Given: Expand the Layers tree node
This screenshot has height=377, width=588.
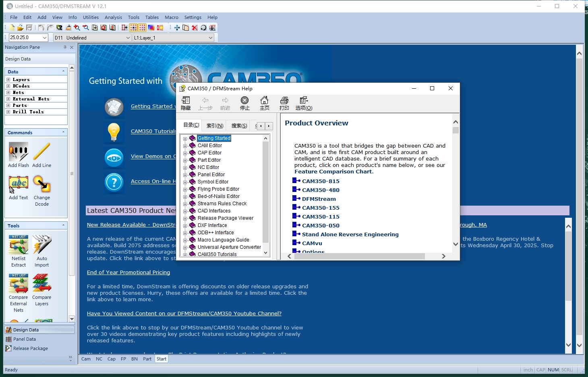Looking at the screenshot, I should coord(8,80).
